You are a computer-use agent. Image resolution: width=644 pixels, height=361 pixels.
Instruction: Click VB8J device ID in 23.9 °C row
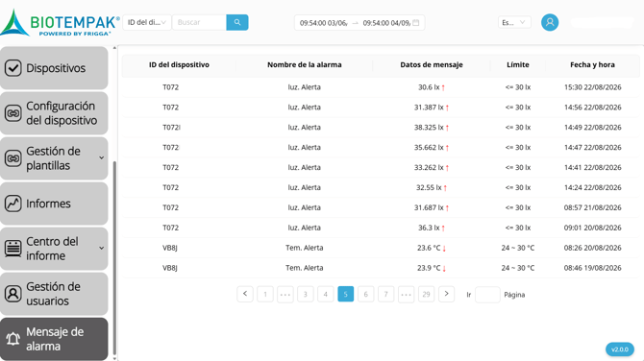(170, 268)
